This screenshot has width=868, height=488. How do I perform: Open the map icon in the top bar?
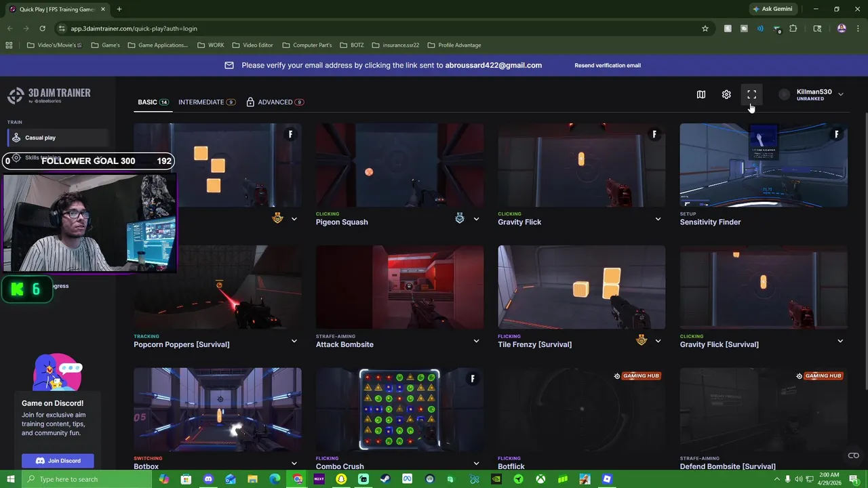pyautogui.click(x=701, y=94)
